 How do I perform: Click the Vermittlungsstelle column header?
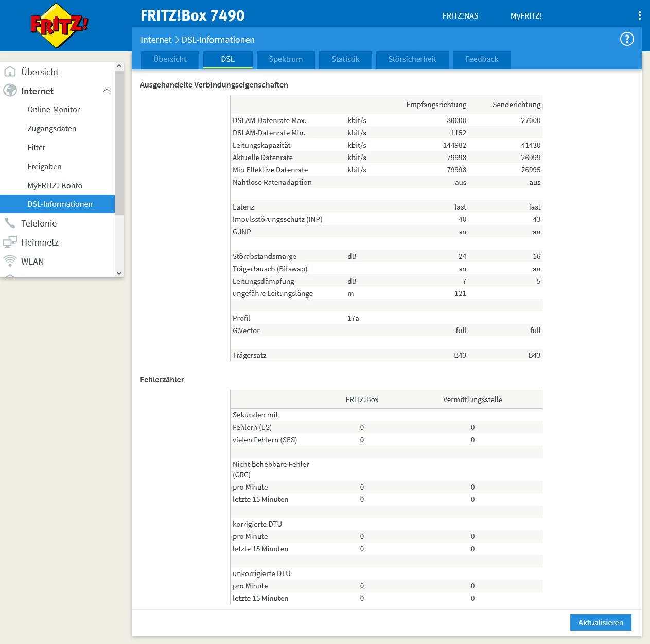point(472,399)
